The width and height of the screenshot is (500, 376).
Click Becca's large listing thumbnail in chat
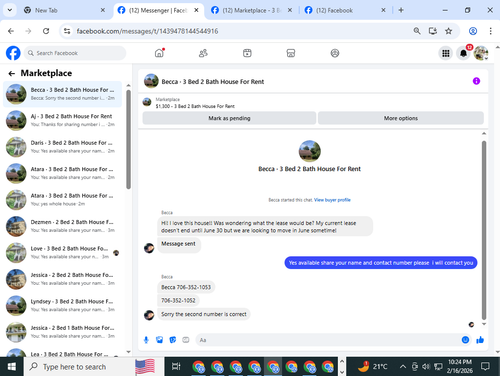(309, 151)
